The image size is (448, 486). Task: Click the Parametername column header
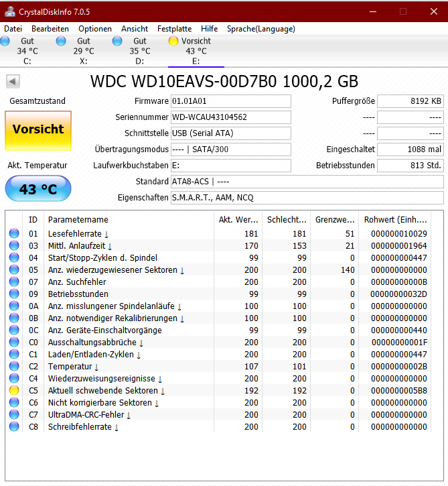tap(129, 220)
